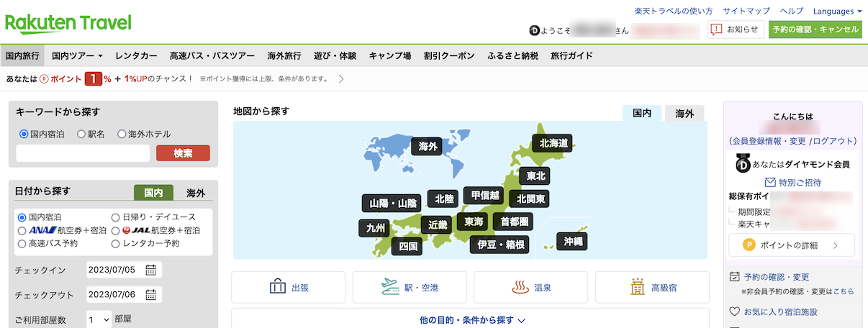The height and width of the screenshot is (328, 868).
Task: Expand the 国内ツアー menu dropdown
Action: coord(78,55)
